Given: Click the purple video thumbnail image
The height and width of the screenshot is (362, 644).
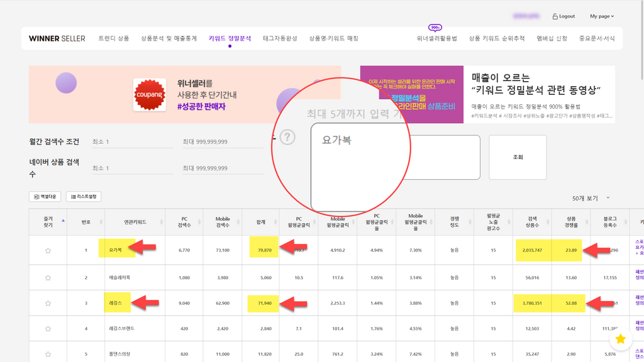Looking at the screenshot, I should point(411,94).
